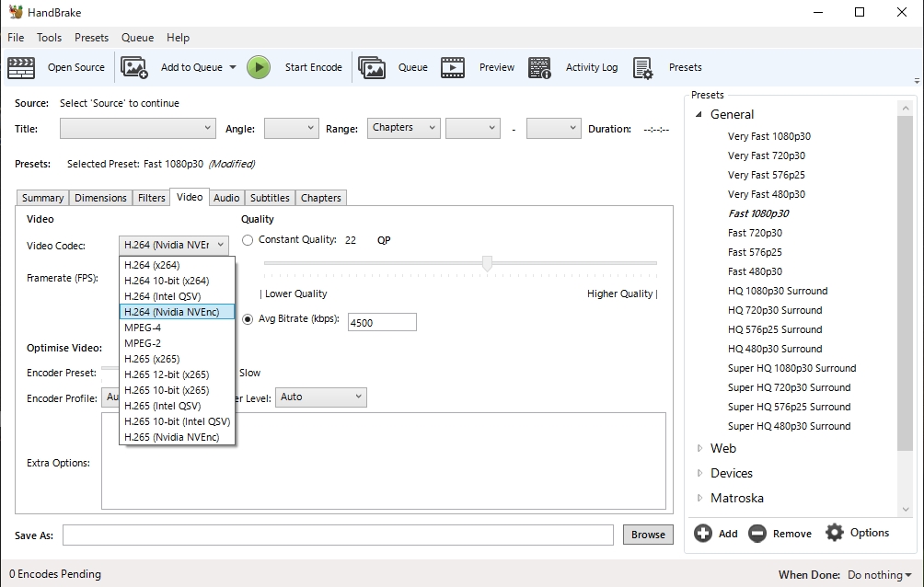Choose H.265 (x265) from codec list
924x587 pixels.
(152, 359)
